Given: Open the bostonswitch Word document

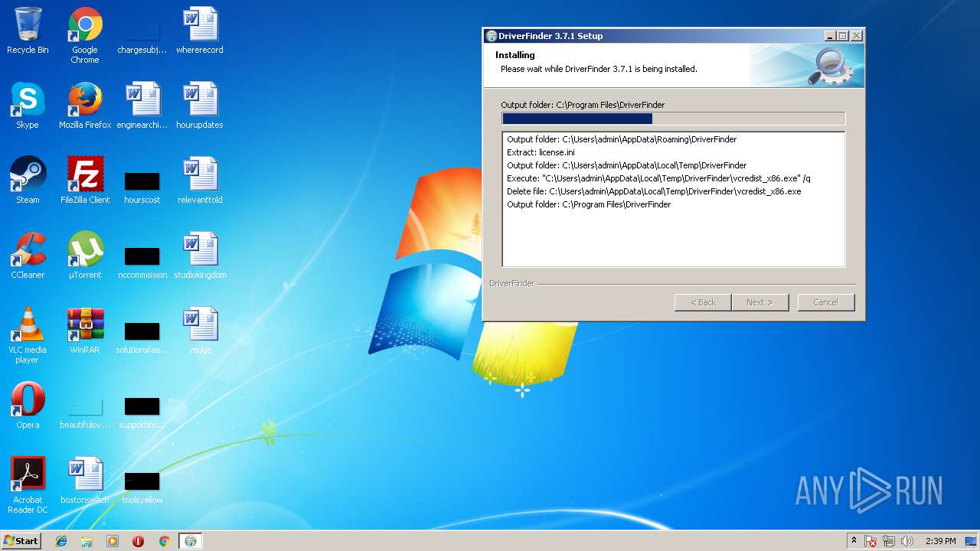Looking at the screenshot, I should [x=85, y=481].
